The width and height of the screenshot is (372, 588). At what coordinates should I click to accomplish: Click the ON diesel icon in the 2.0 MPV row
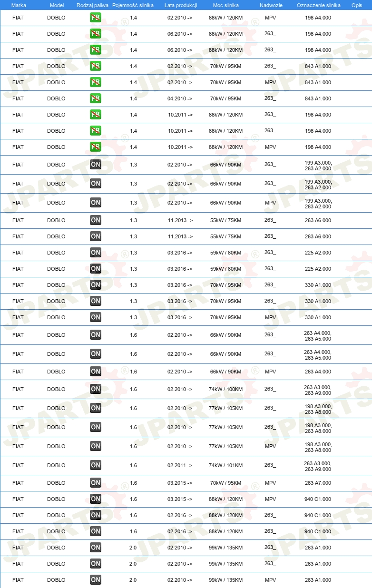click(x=95, y=580)
